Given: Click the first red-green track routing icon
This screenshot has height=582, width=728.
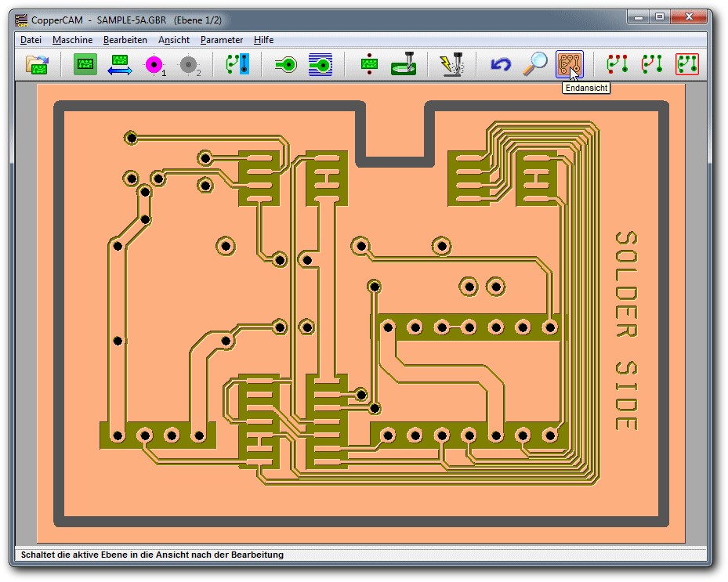Looking at the screenshot, I should point(618,64).
